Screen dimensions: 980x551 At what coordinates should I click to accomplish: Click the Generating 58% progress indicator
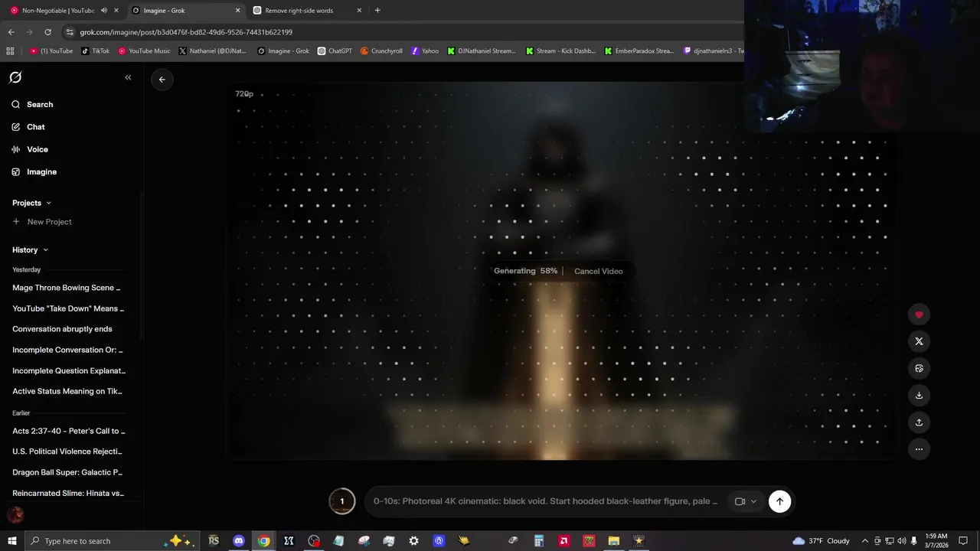pos(525,271)
